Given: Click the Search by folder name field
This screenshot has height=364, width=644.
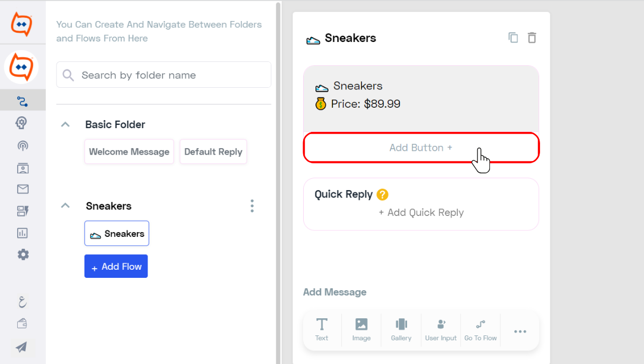Looking at the screenshot, I should [164, 75].
